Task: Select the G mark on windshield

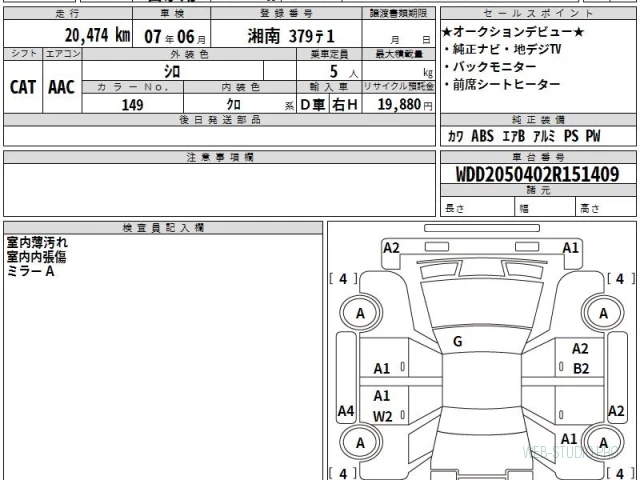Action: coord(458,341)
